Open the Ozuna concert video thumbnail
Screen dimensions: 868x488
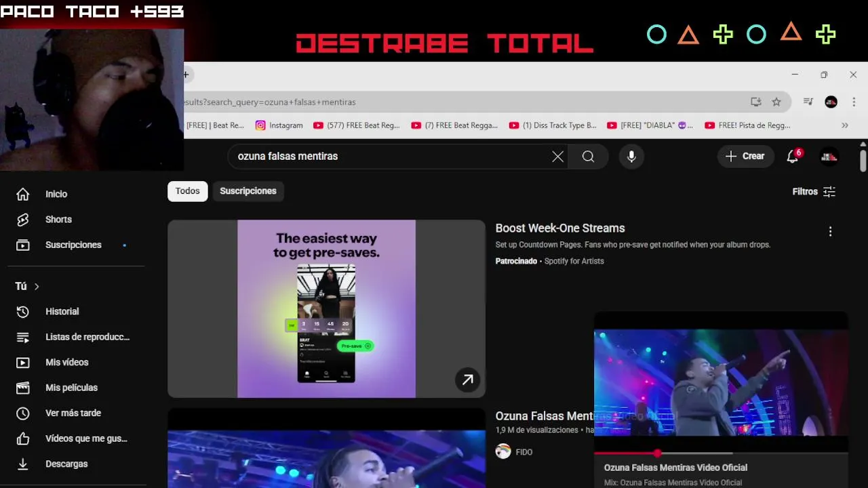(326, 448)
